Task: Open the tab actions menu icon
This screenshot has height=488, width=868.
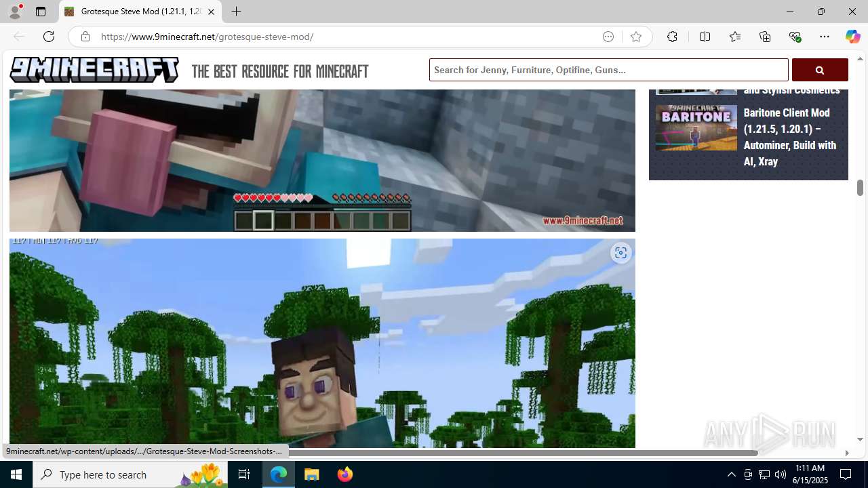Action: (x=41, y=12)
